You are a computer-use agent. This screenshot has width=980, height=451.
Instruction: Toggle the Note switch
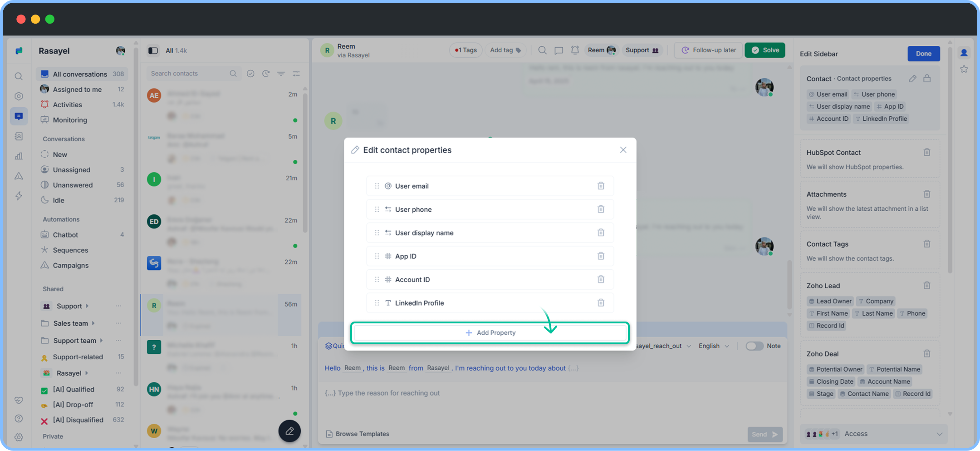[755, 346]
